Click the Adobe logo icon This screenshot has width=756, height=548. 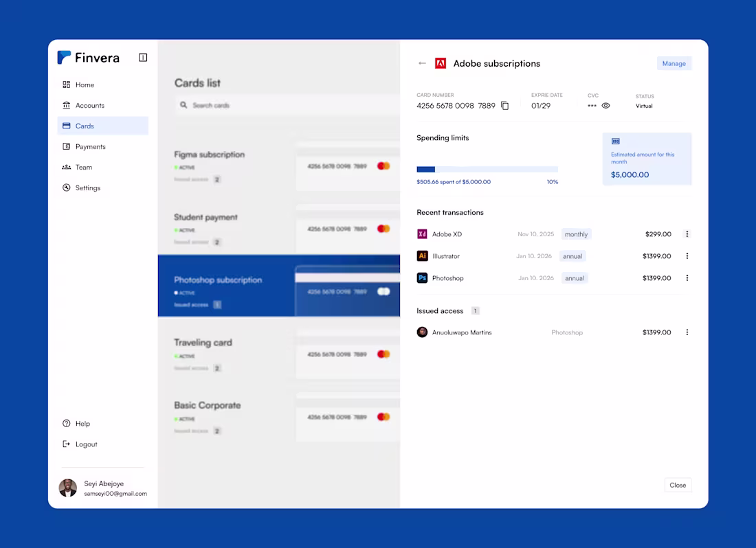[441, 64]
